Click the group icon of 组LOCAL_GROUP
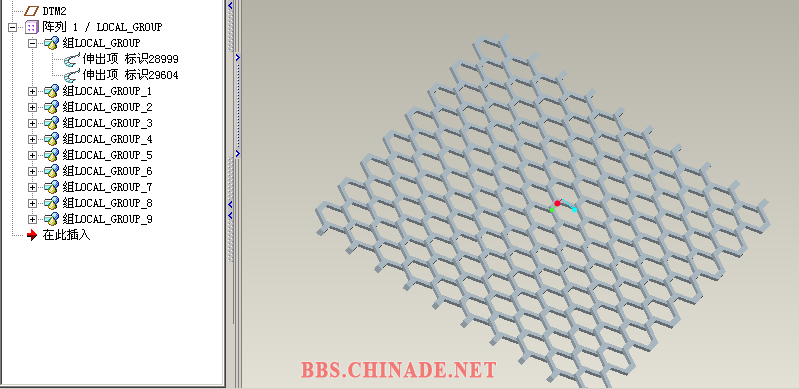799x389 pixels. tap(51, 43)
